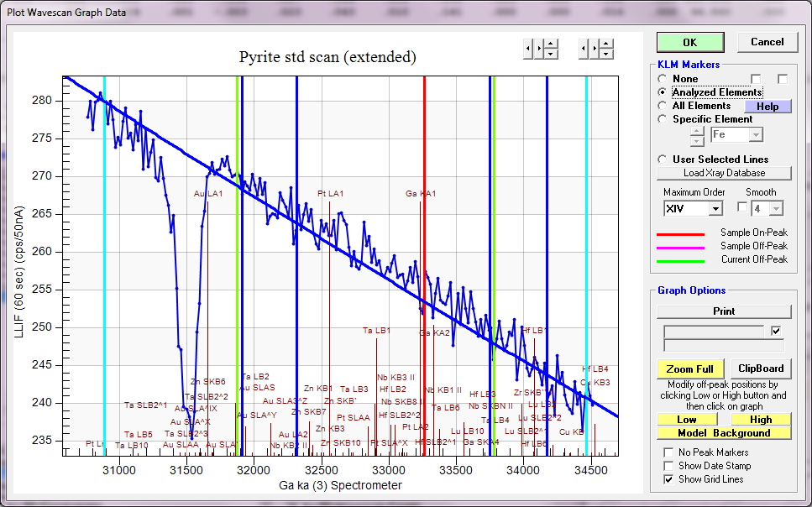The height and width of the screenshot is (507, 812).
Task: Toggle 'Show Grid Lines' checkbox
Action: (668, 479)
